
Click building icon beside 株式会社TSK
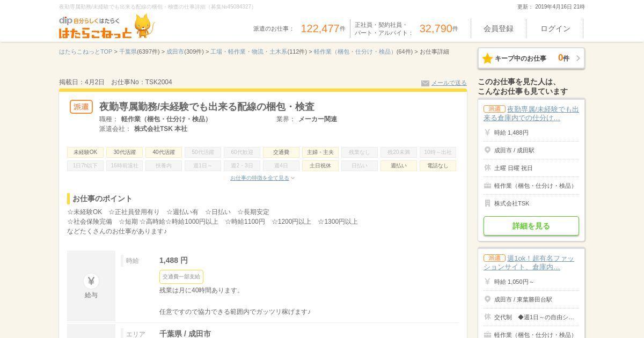pyautogui.click(x=487, y=203)
